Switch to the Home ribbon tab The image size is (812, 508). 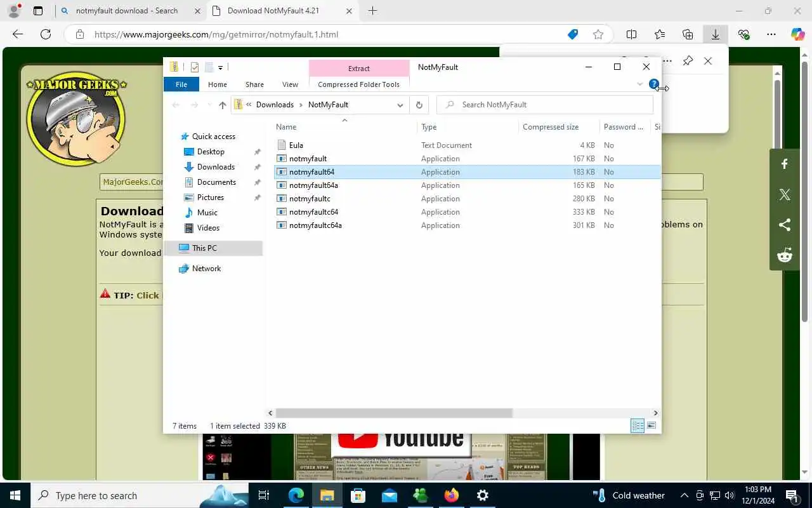(218, 84)
